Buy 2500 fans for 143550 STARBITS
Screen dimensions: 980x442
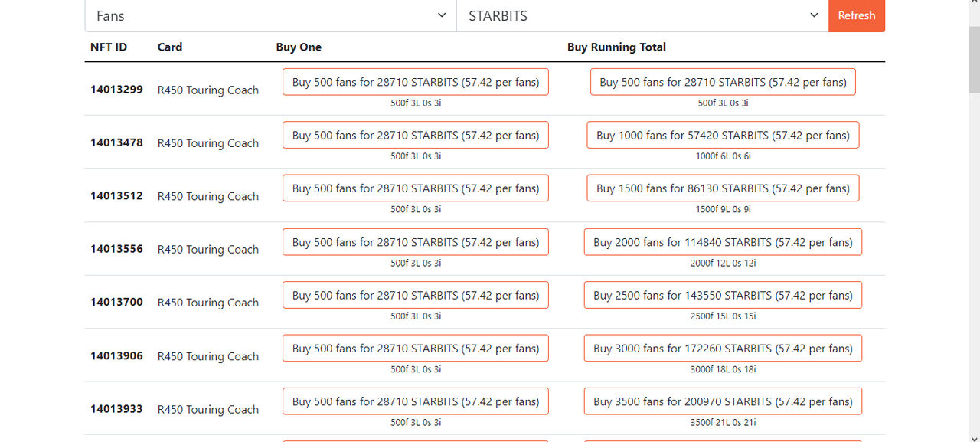(x=723, y=295)
